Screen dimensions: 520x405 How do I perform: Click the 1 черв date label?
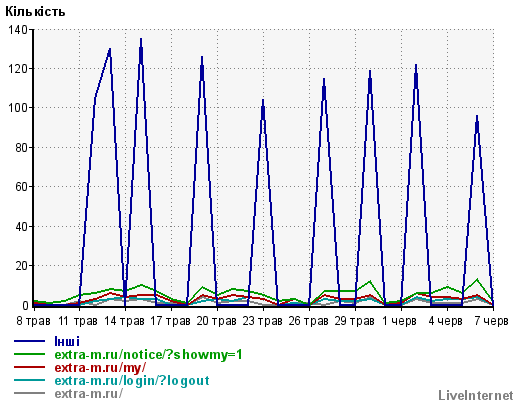399,321
